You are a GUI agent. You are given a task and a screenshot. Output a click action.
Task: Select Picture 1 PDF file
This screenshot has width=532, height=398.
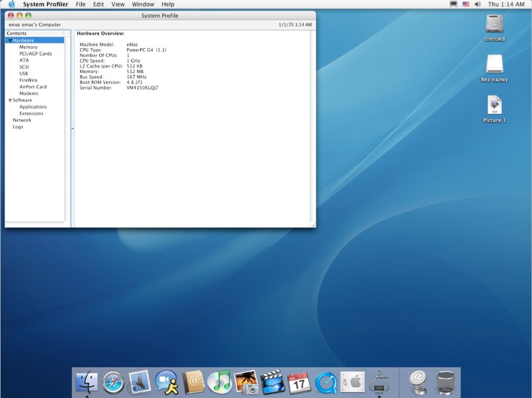click(495, 105)
